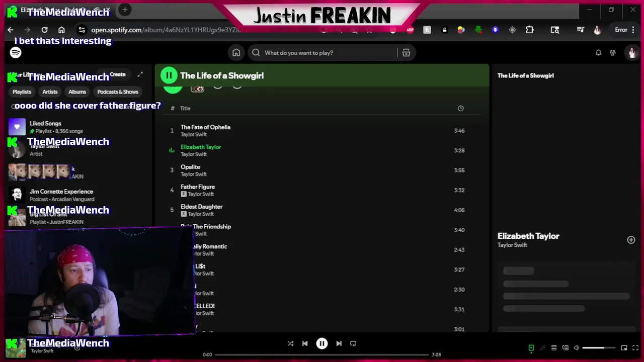Expand Your Library to full view
Image resolution: width=644 pixels, height=362 pixels.
point(140,74)
